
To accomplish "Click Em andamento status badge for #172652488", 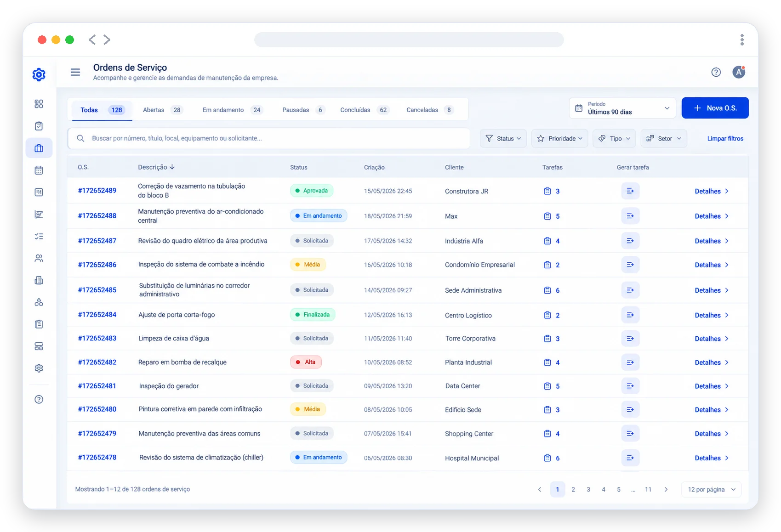I will (319, 216).
